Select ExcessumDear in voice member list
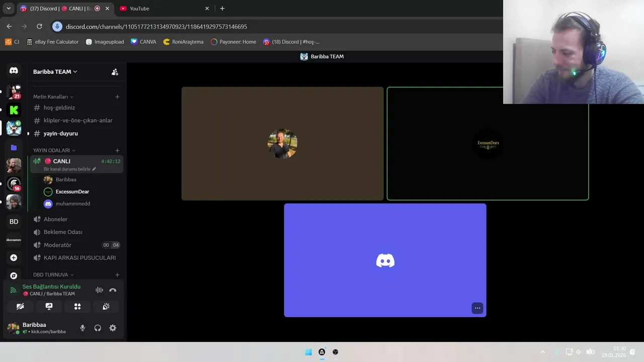The width and height of the screenshot is (644, 362). (82, 192)
